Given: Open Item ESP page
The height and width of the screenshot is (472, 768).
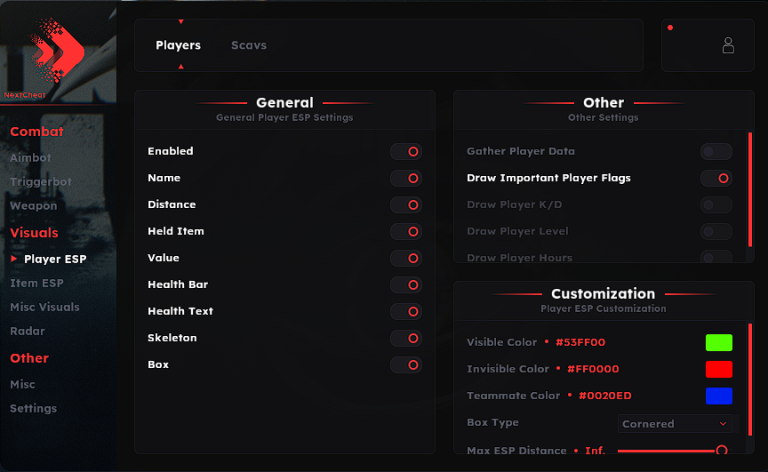Looking at the screenshot, I should tap(37, 283).
